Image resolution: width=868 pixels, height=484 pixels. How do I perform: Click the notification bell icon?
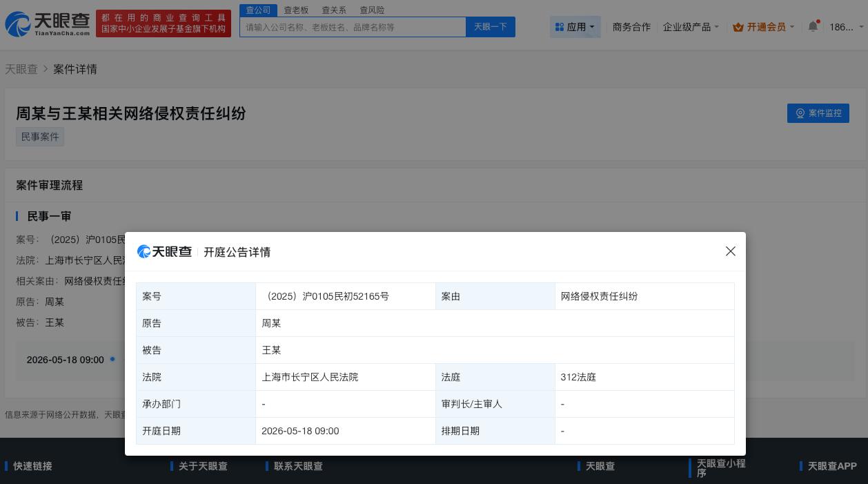coord(813,26)
